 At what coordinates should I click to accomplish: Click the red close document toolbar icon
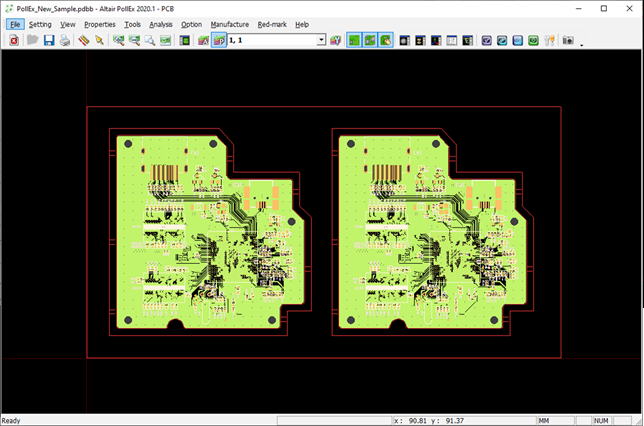point(14,40)
